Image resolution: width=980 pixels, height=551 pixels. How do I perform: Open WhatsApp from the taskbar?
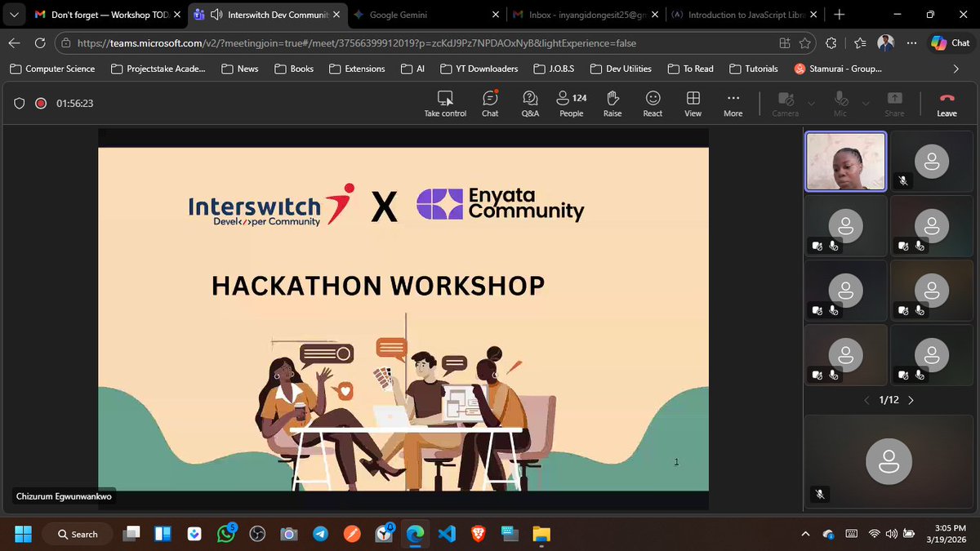tap(225, 534)
